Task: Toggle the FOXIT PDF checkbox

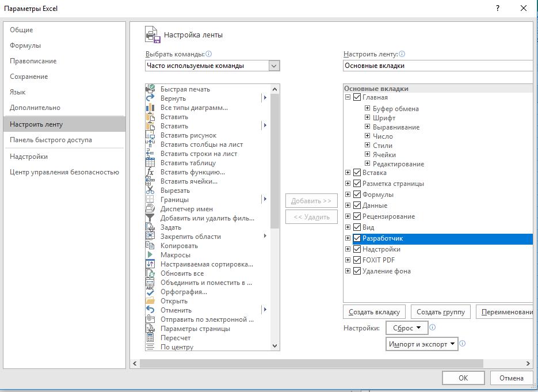Action: pyautogui.click(x=357, y=260)
